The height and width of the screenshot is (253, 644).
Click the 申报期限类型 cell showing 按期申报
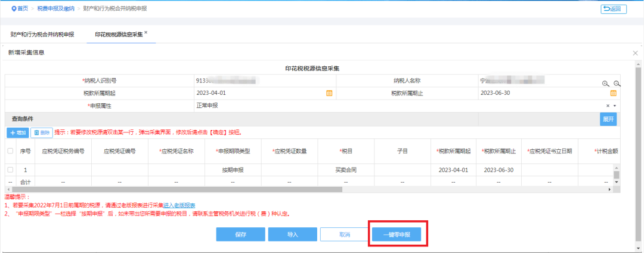pyautogui.click(x=233, y=170)
